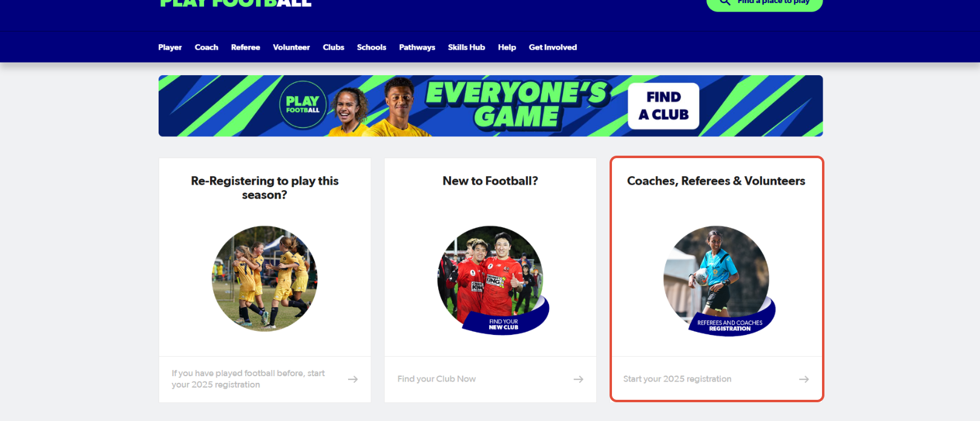Open the Skills Hub page
The image size is (980, 421).
click(467, 47)
